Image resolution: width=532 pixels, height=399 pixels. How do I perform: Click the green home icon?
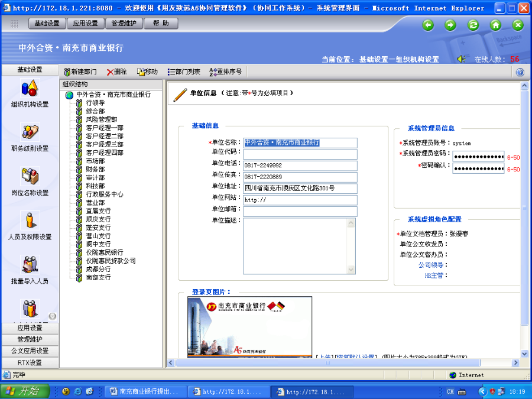[496, 25]
